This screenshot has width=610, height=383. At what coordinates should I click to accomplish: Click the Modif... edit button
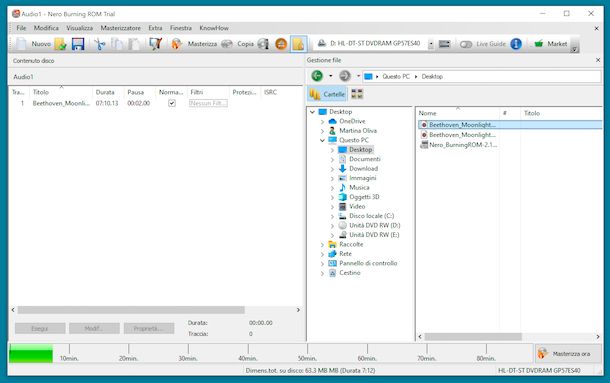pos(94,329)
